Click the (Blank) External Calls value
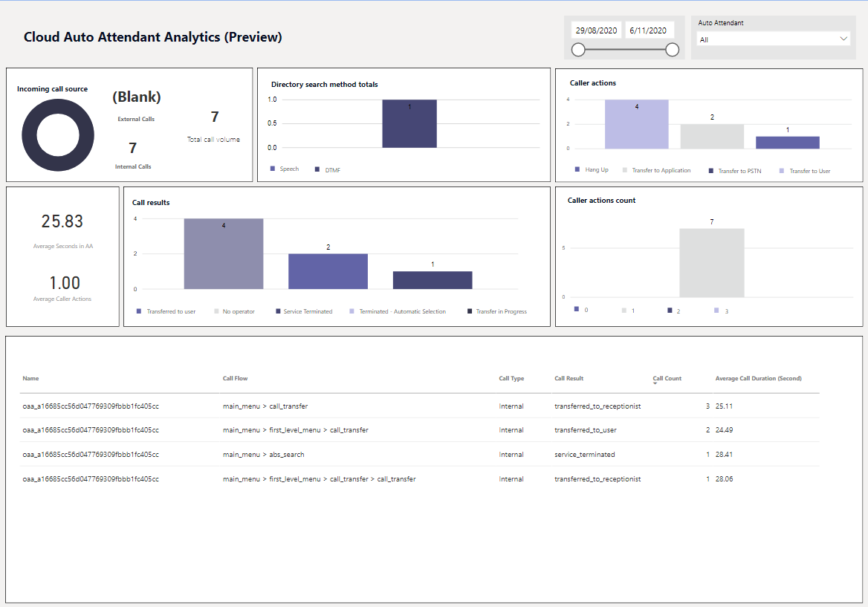Screen dimensions: 868x607 coord(137,97)
